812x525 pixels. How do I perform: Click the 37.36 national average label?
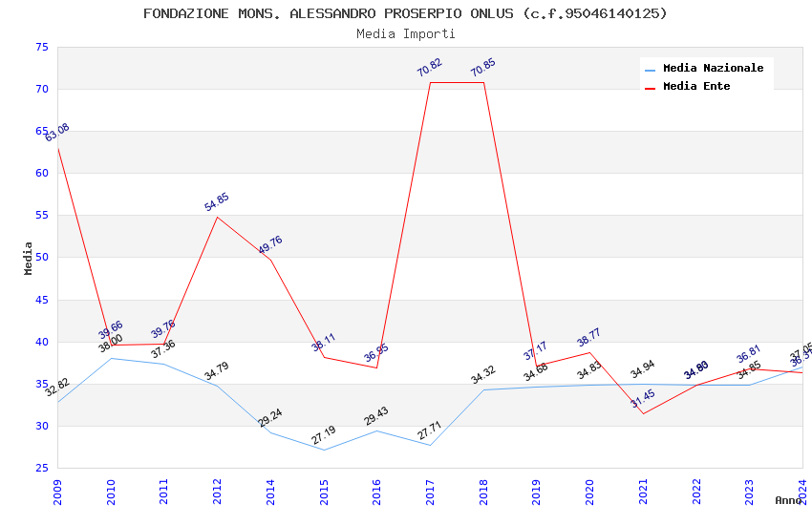[163, 349]
